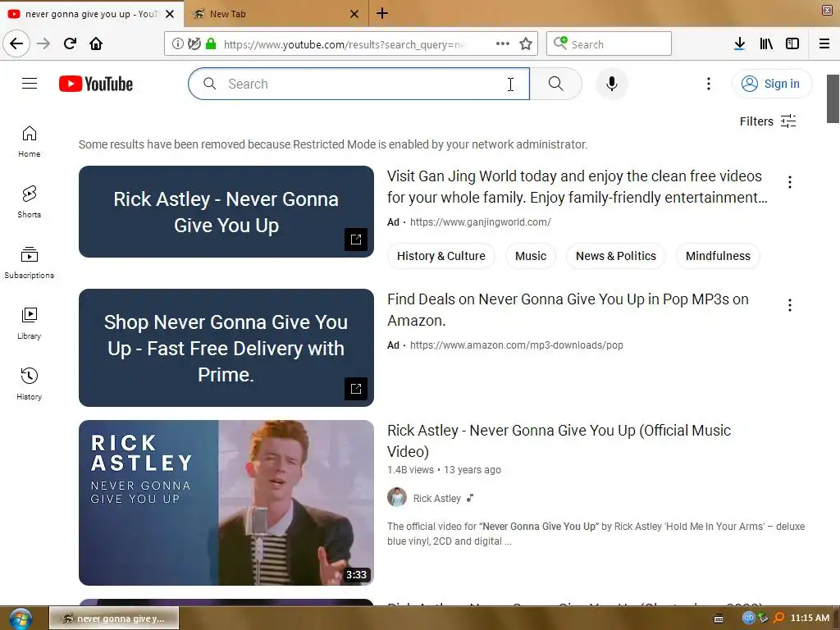Click the tracking protection shield icon

point(194,44)
